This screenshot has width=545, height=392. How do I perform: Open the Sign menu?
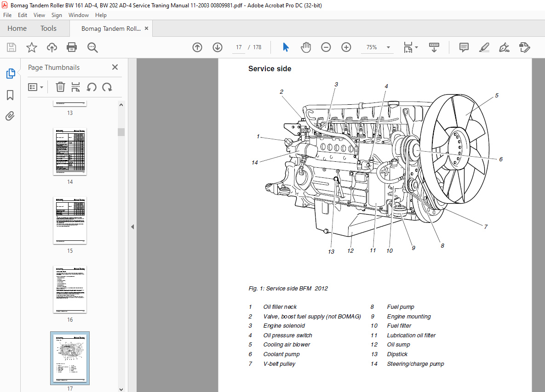[x=57, y=15]
